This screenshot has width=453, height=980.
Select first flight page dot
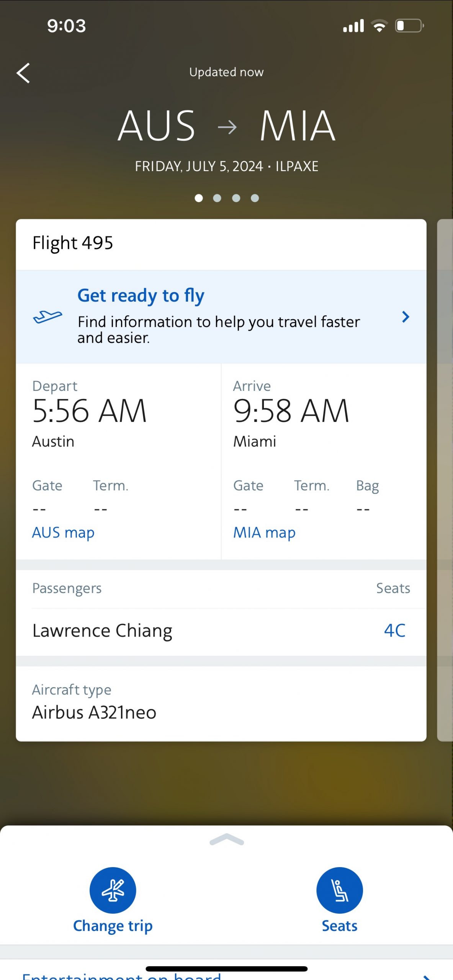(x=199, y=198)
